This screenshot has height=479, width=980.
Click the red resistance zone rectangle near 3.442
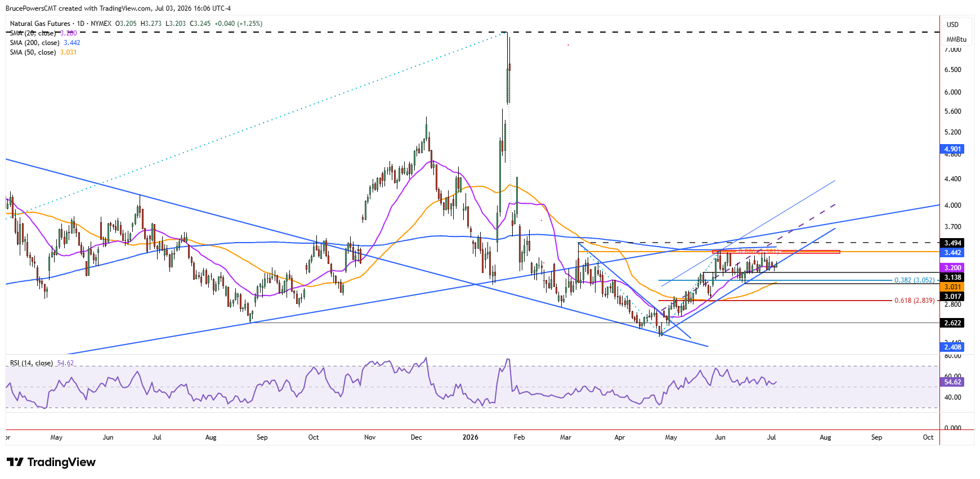click(x=776, y=252)
